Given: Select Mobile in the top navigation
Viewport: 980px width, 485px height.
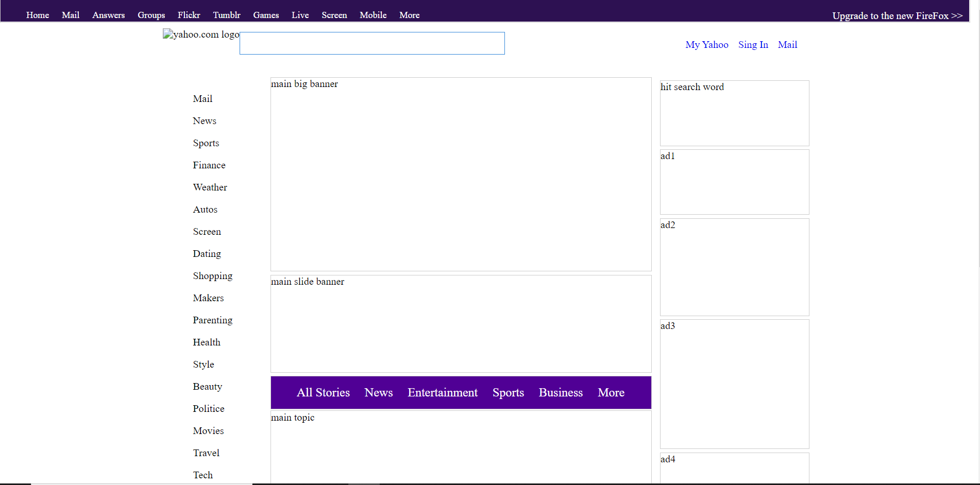Looking at the screenshot, I should tap(373, 15).
